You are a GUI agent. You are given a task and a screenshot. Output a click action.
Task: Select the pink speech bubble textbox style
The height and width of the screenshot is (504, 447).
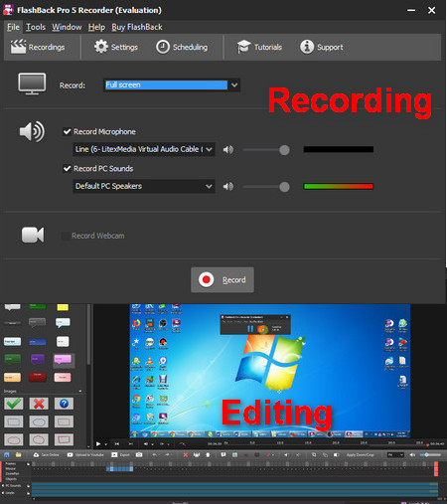point(63,360)
